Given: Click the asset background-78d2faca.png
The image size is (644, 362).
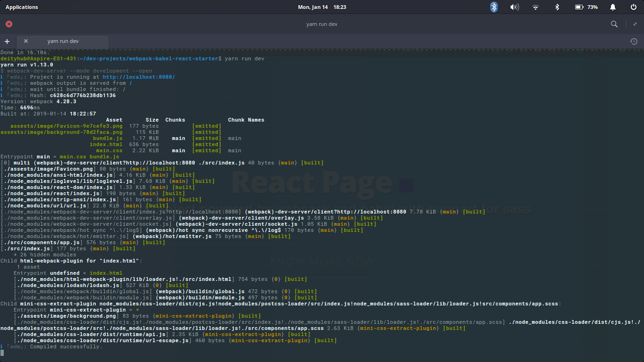Looking at the screenshot, I should point(61,132).
